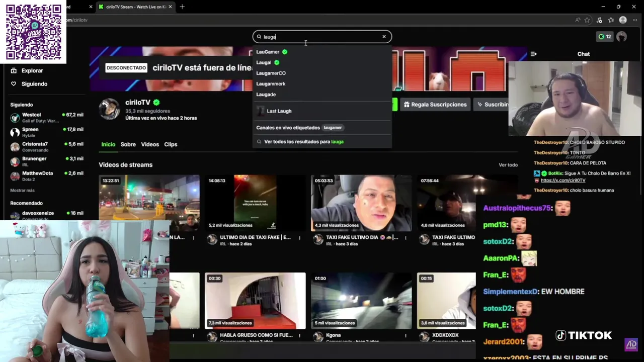Clear the search box with the X icon
The height and width of the screenshot is (362, 644).
click(384, 37)
